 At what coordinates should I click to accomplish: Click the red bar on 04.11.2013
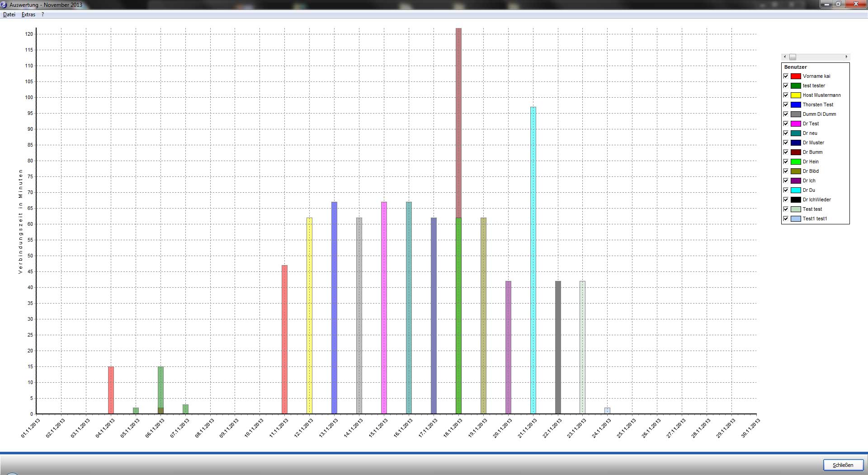(111, 390)
